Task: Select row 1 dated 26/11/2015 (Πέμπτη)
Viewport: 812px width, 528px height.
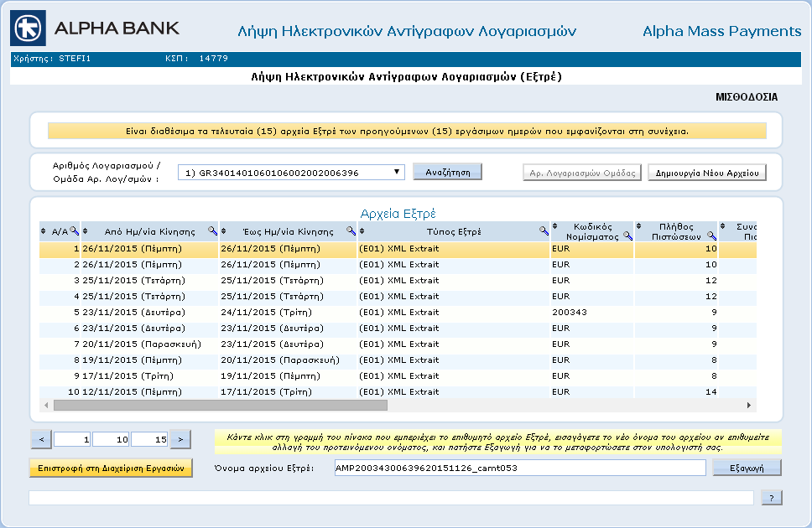Action: point(398,249)
